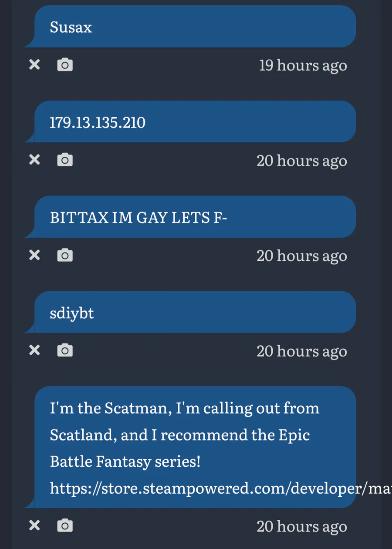Delete the "179.13.135.210" message
The height and width of the screenshot is (549, 392).
(x=34, y=160)
